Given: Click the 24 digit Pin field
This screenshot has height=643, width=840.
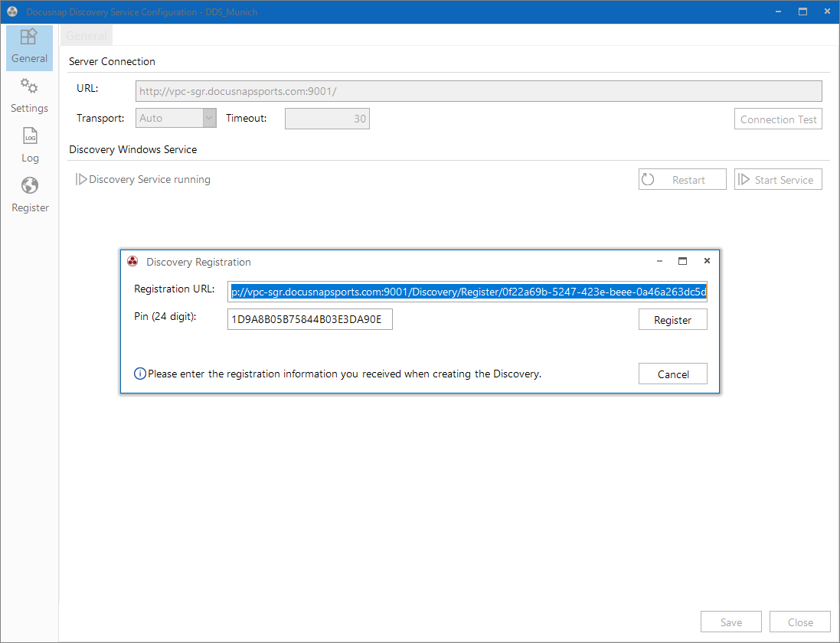Looking at the screenshot, I should pyautogui.click(x=309, y=319).
